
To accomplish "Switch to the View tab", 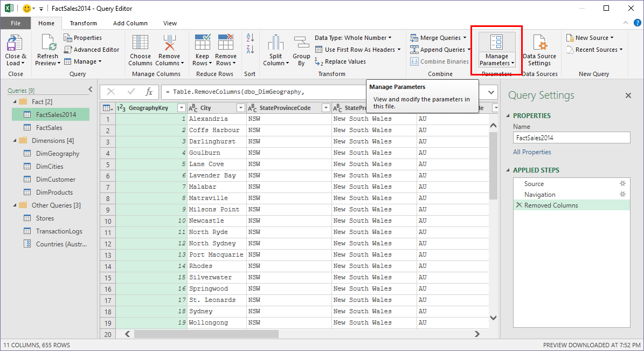I will (x=170, y=23).
